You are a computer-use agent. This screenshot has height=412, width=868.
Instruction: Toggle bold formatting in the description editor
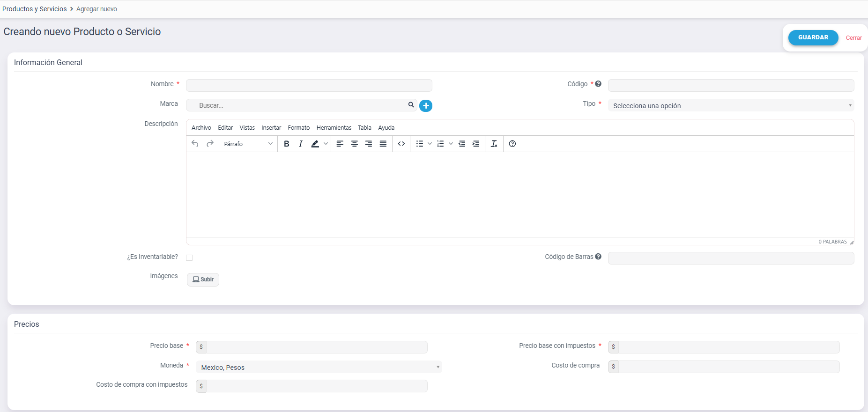point(287,144)
